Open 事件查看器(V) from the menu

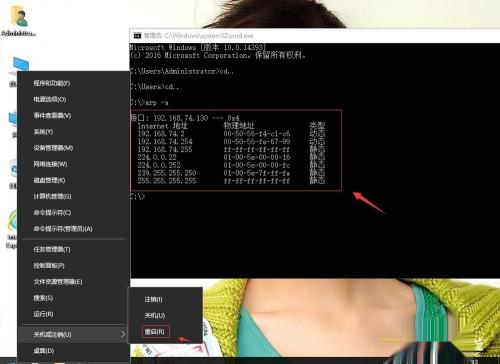(x=52, y=116)
